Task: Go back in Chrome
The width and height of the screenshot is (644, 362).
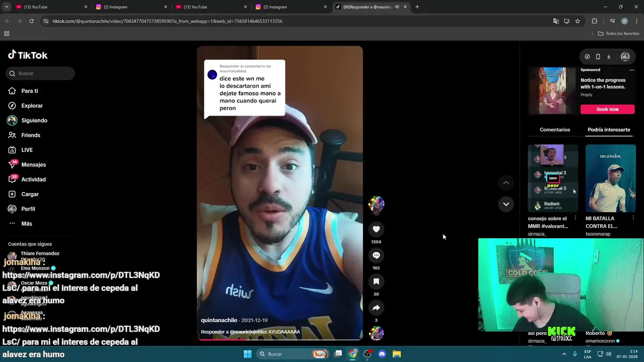Action: (7, 21)
